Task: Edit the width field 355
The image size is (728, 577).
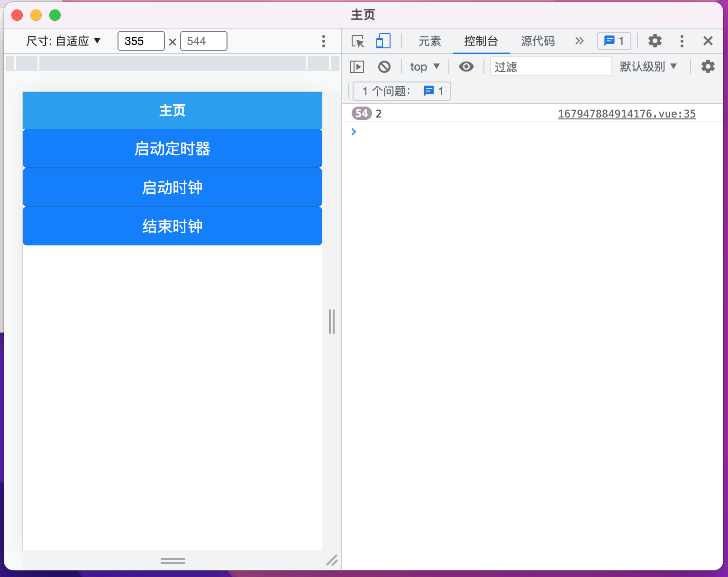Action: coord(141,41)
